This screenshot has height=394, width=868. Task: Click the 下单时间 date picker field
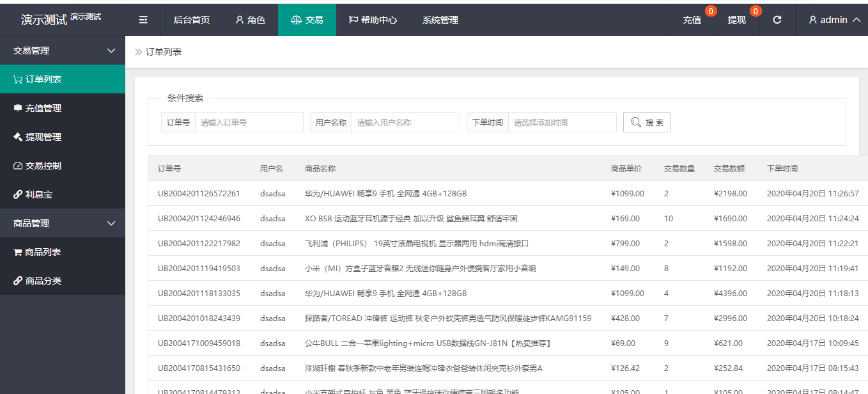(x=562, y=122)
